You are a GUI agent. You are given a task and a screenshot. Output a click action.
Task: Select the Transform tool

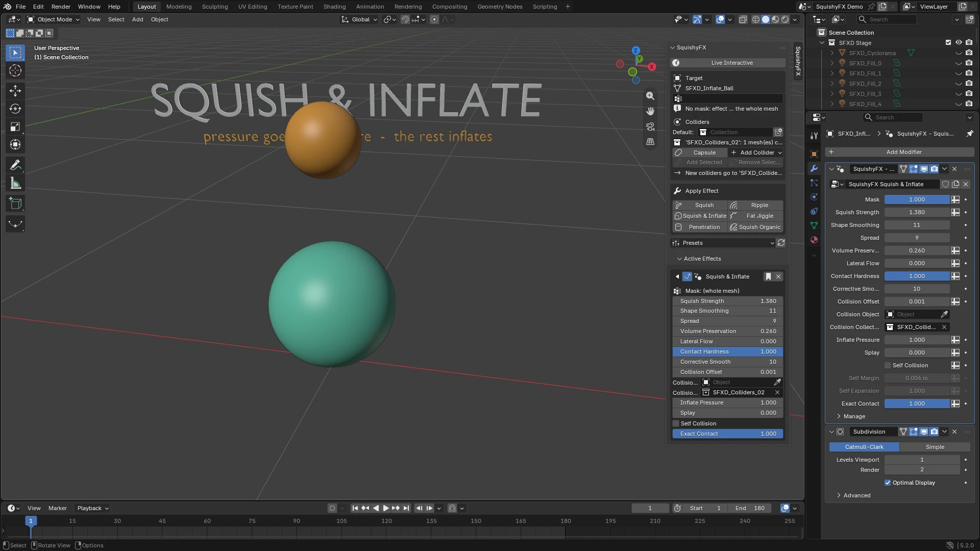(15, 144)
